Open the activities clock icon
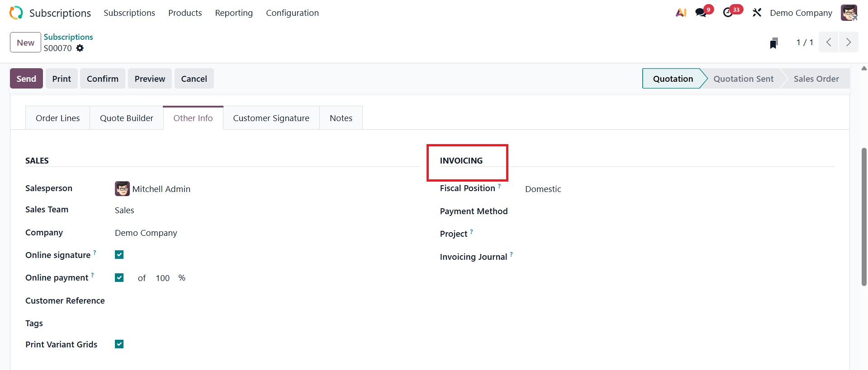The width and height of the screenshot is (868, 370). tap(728, 13)
